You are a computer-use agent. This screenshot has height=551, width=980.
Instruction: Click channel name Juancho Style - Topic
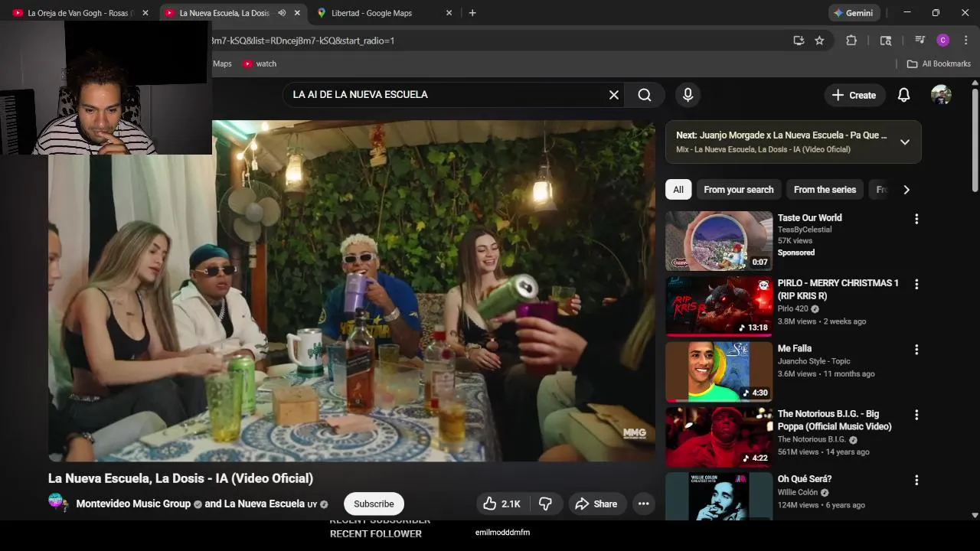click(814, 361)
